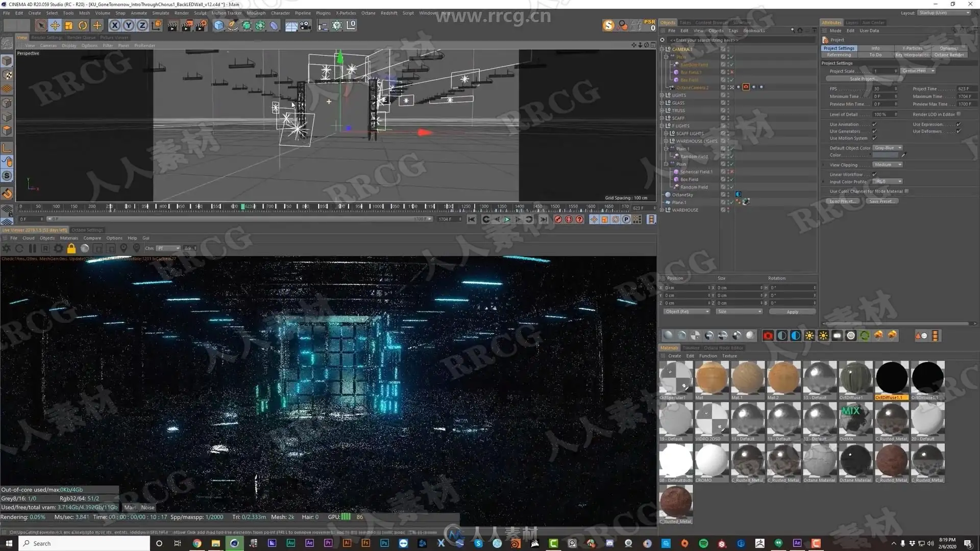The height and width of the screenshot is (551, 980).
Task: Disable the Linear Workflow checkbox
Action: tap(874, 174)
